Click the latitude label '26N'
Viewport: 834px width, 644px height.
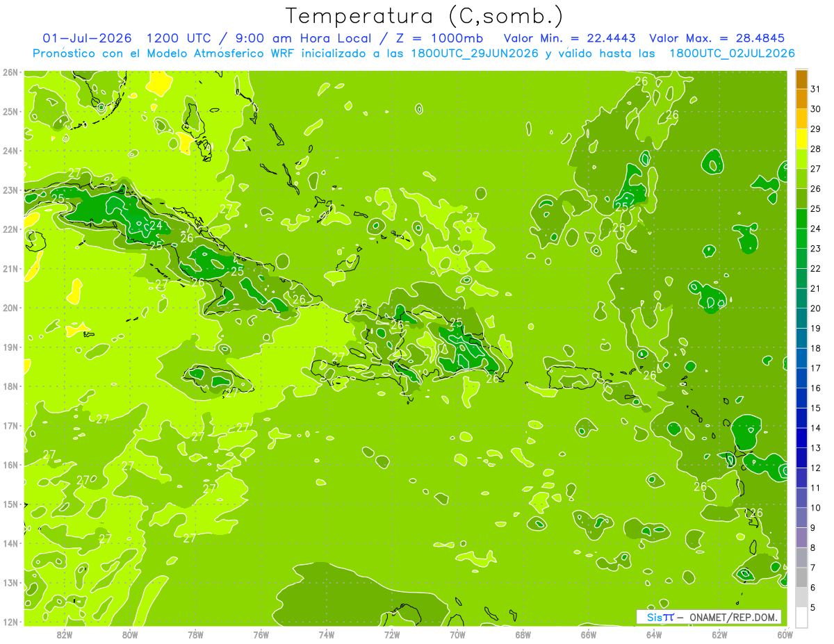(10, 72)
